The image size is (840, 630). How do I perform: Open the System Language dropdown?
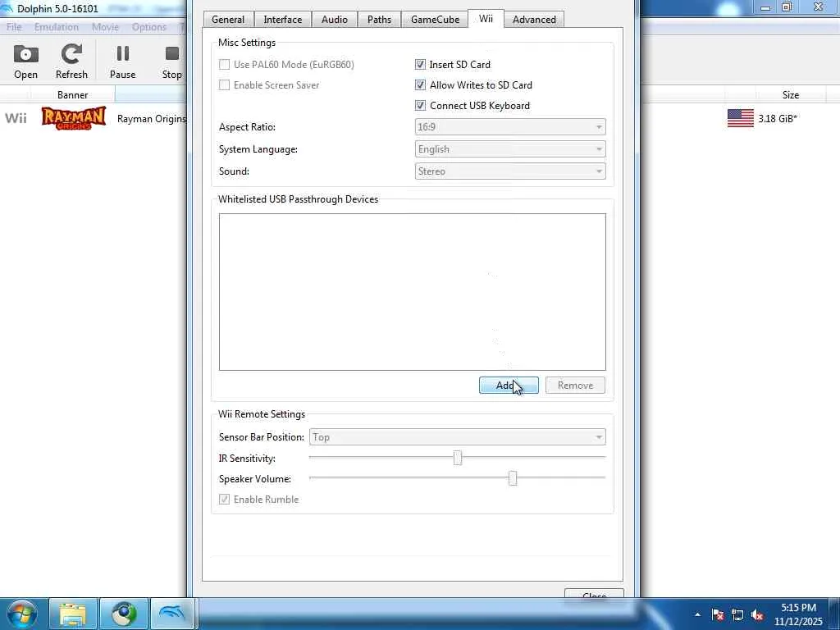[510, 149]
